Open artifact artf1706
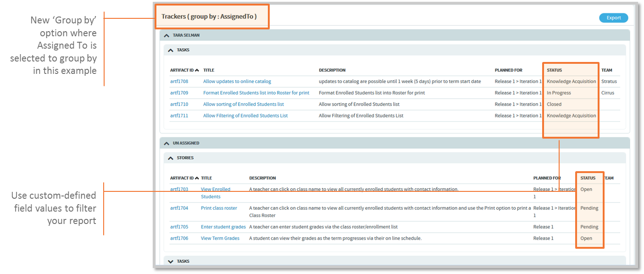This screenshot has width=644, height=274. click(179, 238)
